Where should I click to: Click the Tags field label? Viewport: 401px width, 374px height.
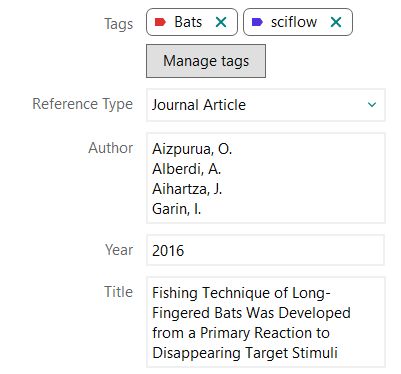118,24
